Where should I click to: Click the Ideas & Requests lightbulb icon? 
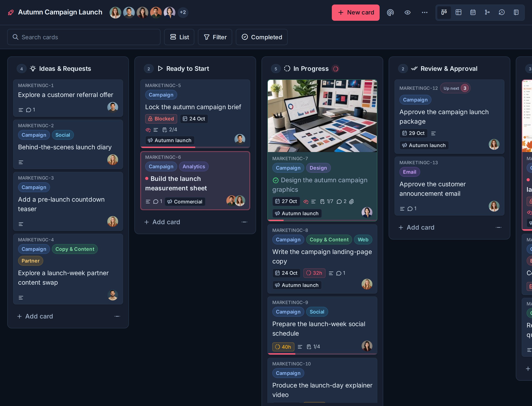(x=33, y=69)
